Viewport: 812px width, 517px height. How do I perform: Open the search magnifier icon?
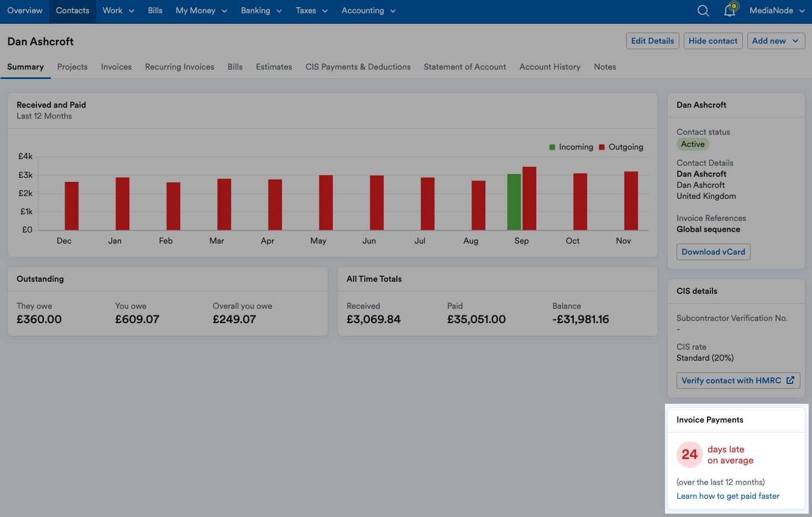tap(703, 10)
